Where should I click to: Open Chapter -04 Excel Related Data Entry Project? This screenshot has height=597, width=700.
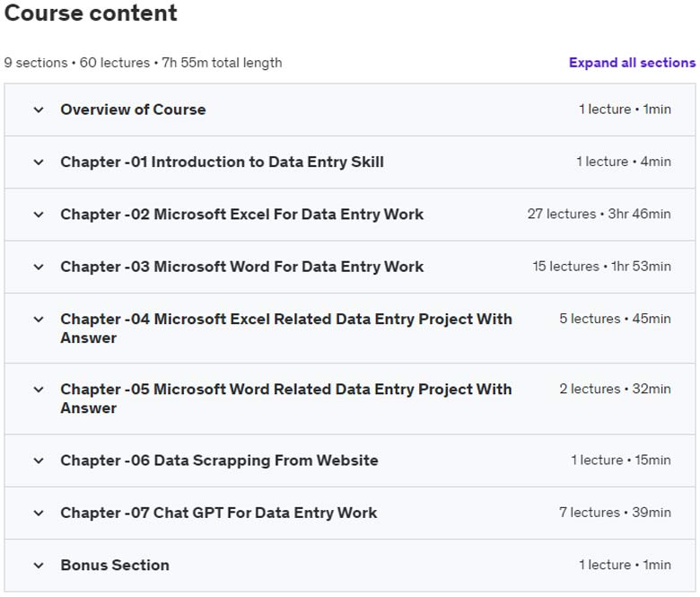(286, 329)
